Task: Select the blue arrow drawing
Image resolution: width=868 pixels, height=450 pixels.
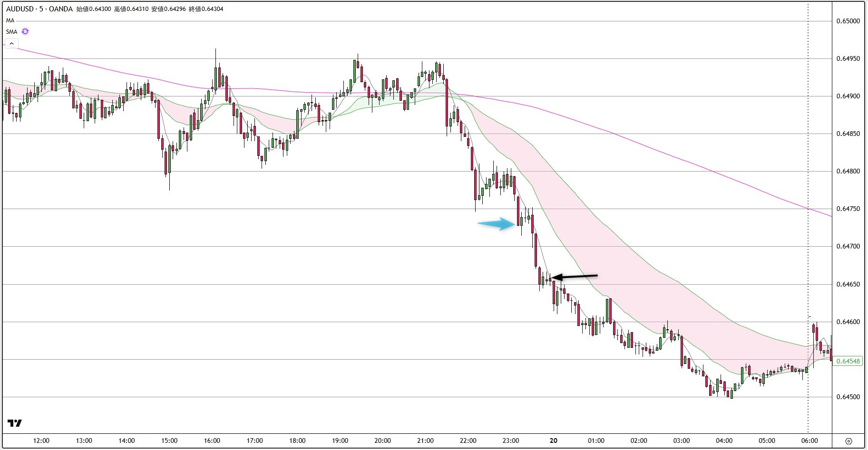Action: pos(497,224)
